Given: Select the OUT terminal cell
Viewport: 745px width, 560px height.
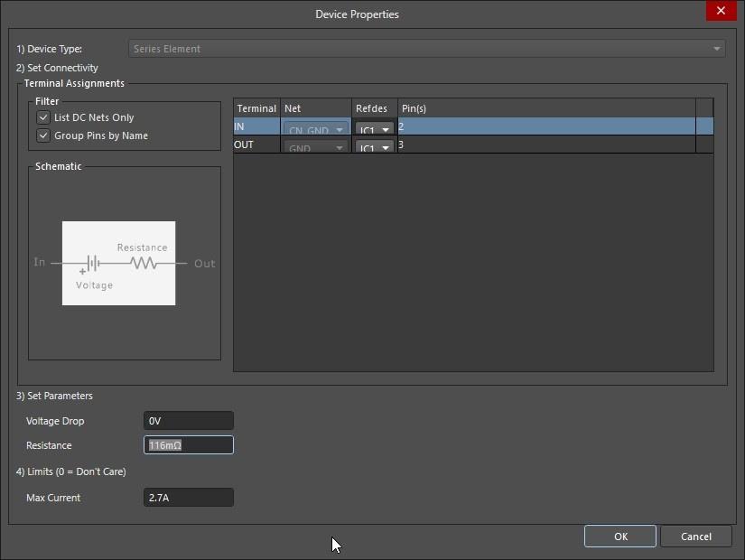Looking at the screenshot, I should coord(256,145).
